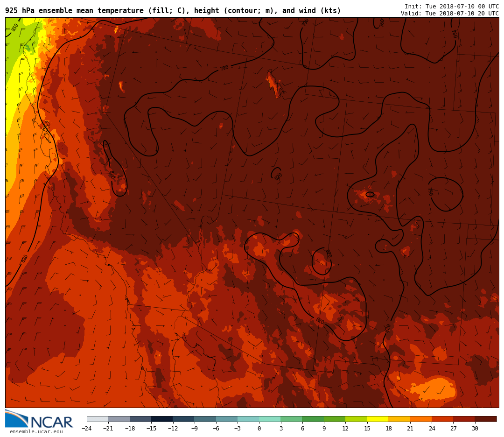Image resolution: width=504 pixels, height=437 pixels.
Task: Click the colorbar segment between -15 and -12
Action: 162,419
